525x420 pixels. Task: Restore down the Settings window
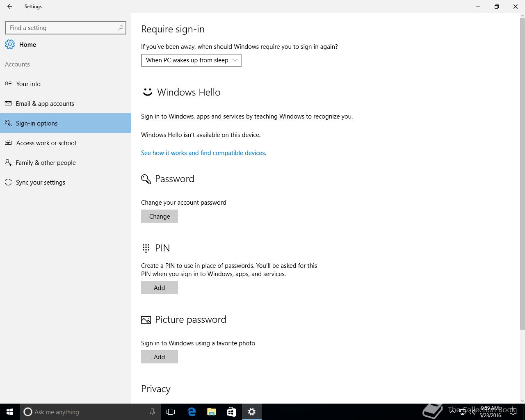tap(497, 7)
